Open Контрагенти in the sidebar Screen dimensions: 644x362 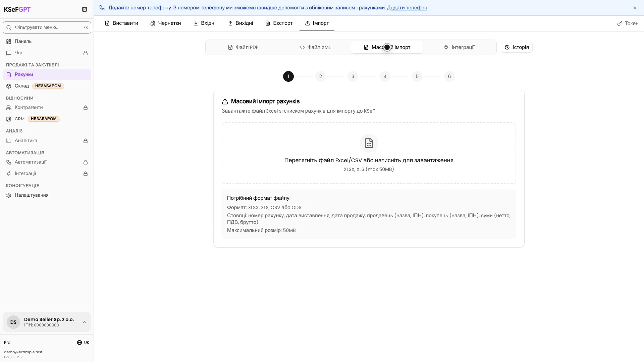[47, 107]
